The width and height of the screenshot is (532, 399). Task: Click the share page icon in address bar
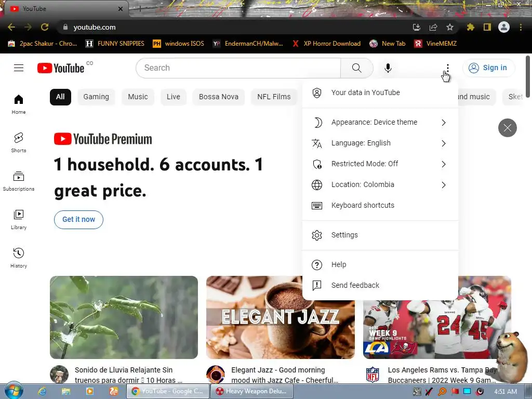pos(433,27)
